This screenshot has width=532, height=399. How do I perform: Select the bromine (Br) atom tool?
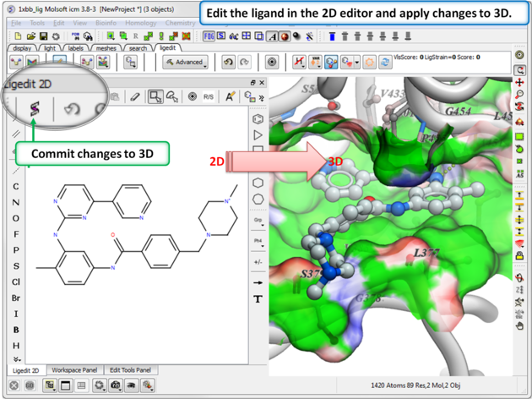click(x=16, y=298)
